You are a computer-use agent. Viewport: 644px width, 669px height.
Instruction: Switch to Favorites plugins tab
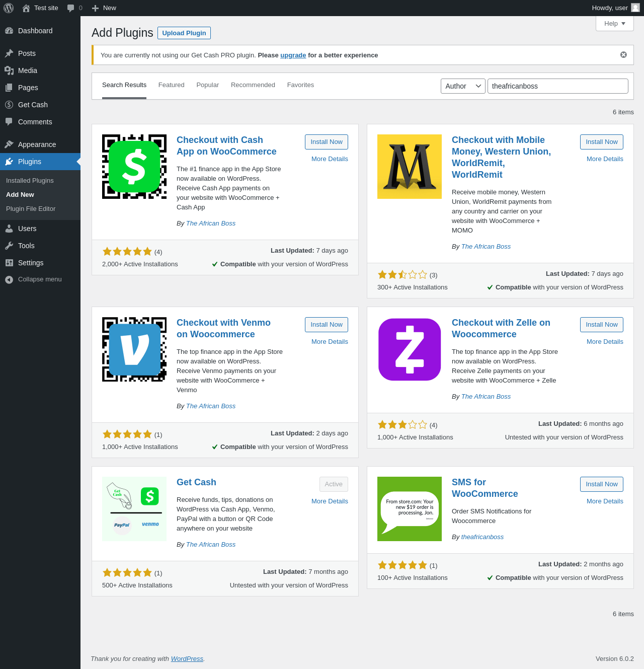300,85
